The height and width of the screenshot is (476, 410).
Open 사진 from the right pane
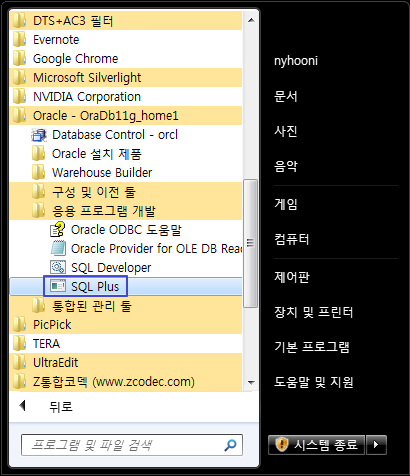[285, 131]
